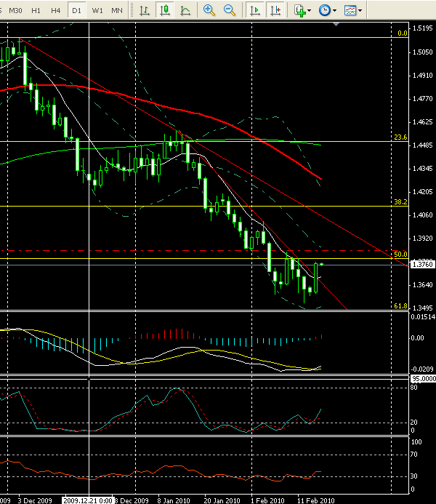Click the 1.3640 price scale value

(x=422, y=285)
